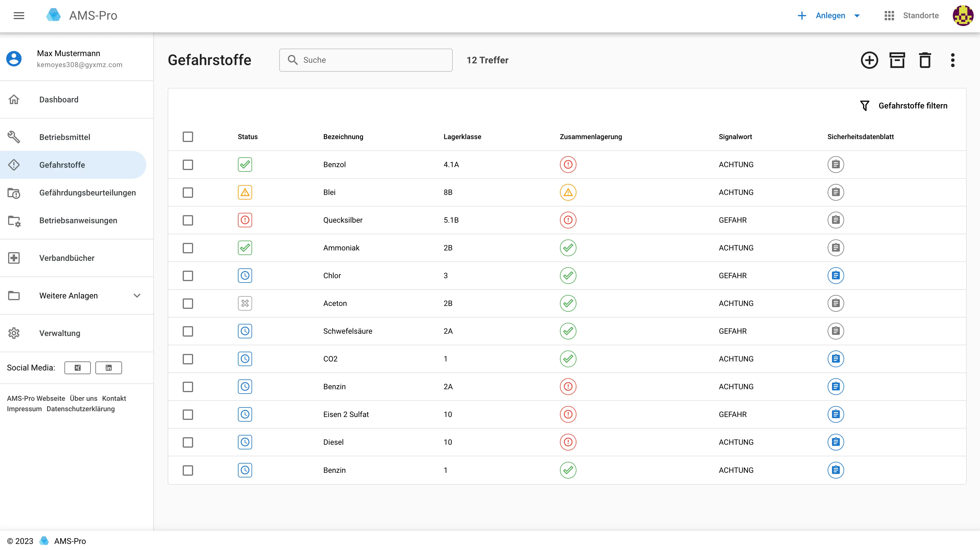The width and height of the screenshot is (980, 550).
Task: Open the Anlegen dropdown arrow
Action: (857, 16)
